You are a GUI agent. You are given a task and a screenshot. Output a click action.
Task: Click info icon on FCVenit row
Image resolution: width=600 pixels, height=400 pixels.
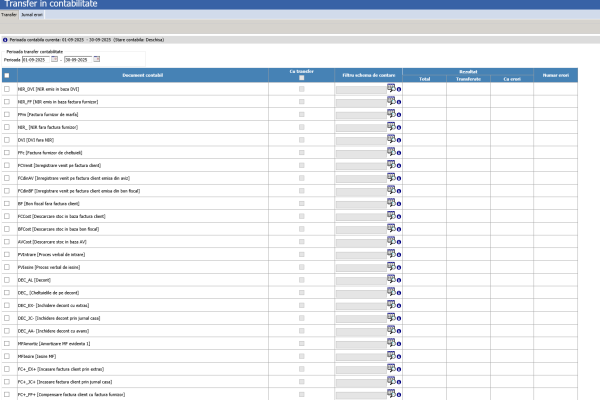click(399, 166)
